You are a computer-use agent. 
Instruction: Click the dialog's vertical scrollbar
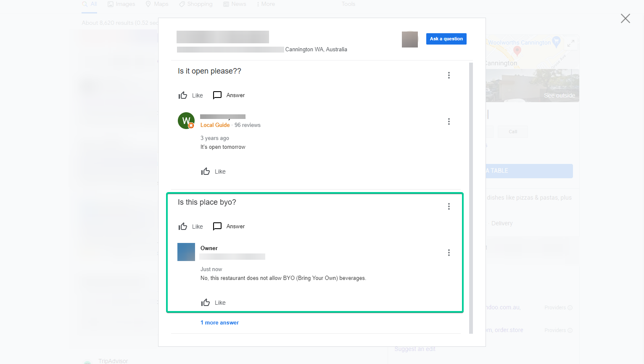coord(471,198)
